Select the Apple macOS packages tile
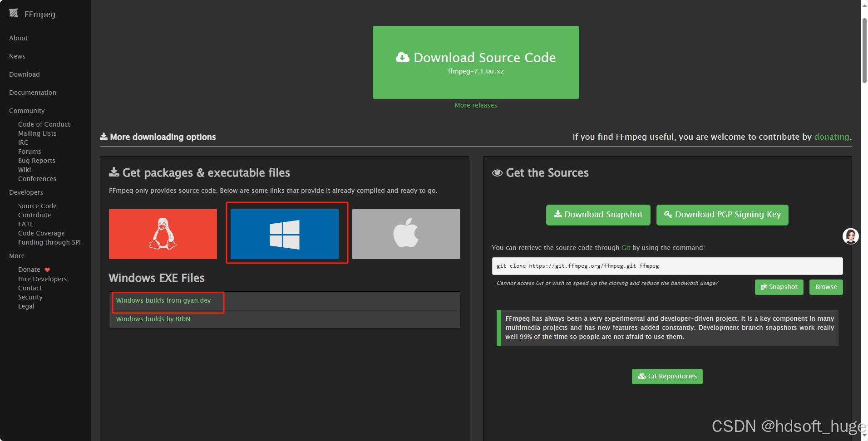868x441 pixels. click(406, 234)
